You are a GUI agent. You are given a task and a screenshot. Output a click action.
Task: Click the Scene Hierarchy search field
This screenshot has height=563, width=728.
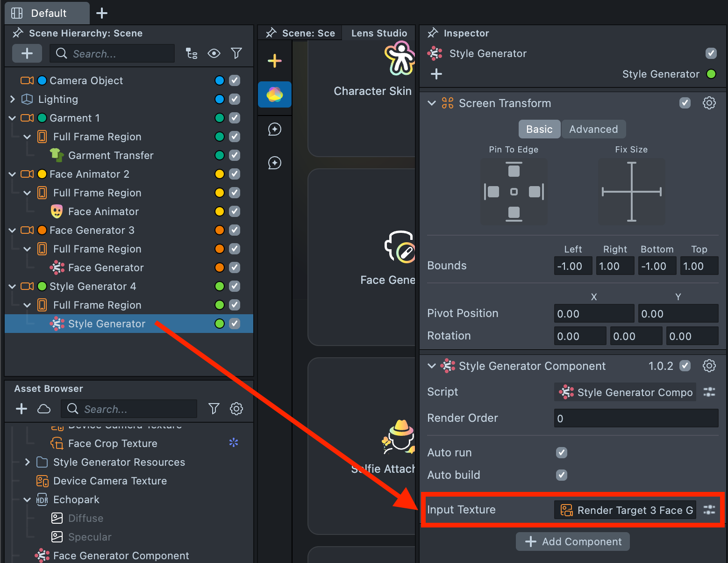click(112, 53)
